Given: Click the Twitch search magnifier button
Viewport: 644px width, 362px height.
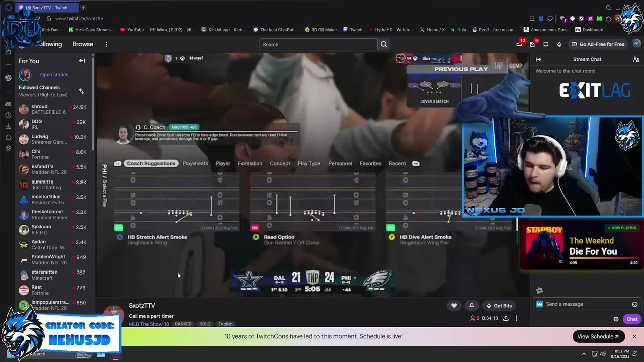Looking at the screenshot, I should point(384,44).
